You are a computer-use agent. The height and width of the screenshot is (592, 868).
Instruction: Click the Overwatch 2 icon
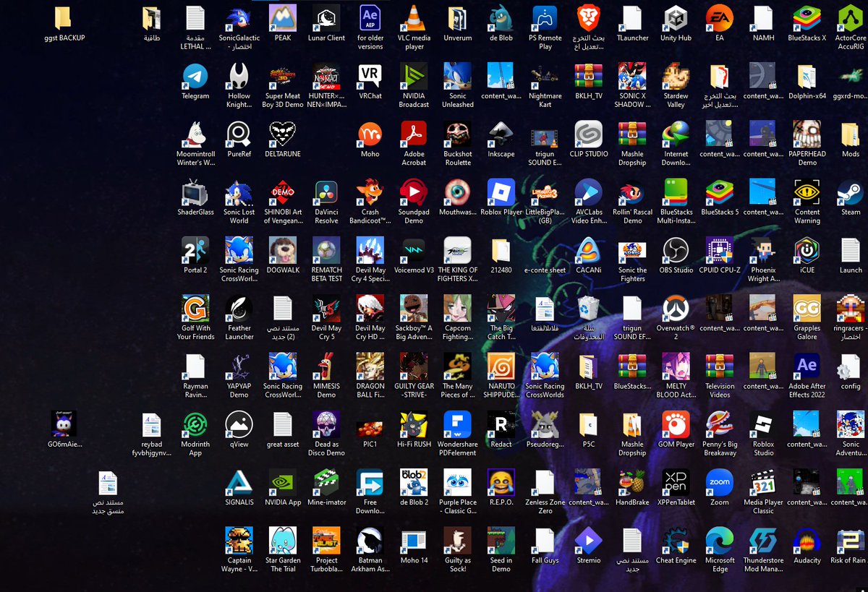click(x=676, y=308)
